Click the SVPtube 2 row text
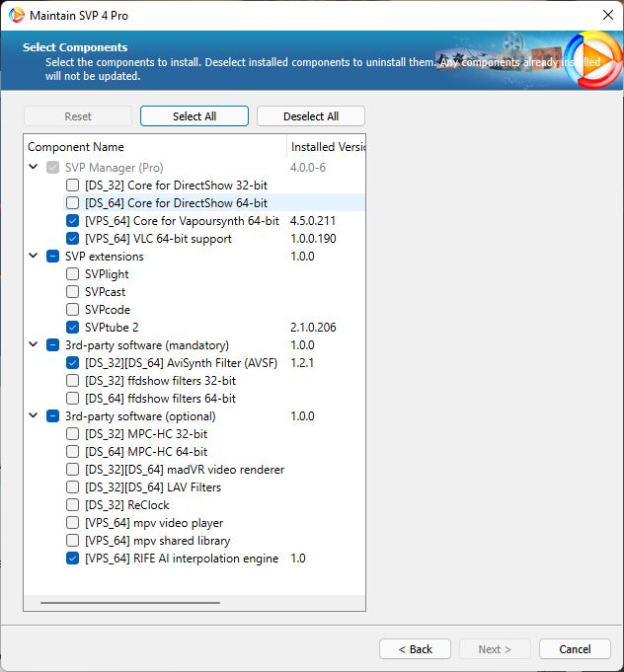Screen dimensions: 624x672 coord(112,328)
